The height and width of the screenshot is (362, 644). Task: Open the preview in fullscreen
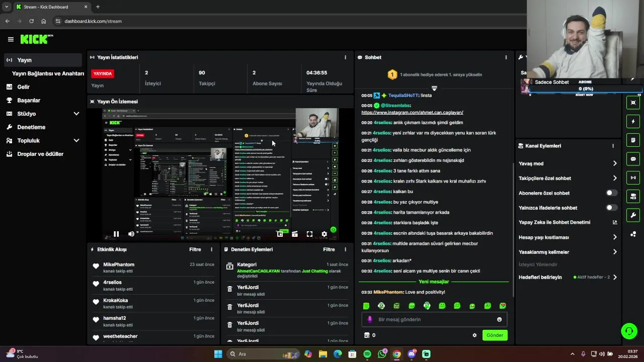click(309, 234)
